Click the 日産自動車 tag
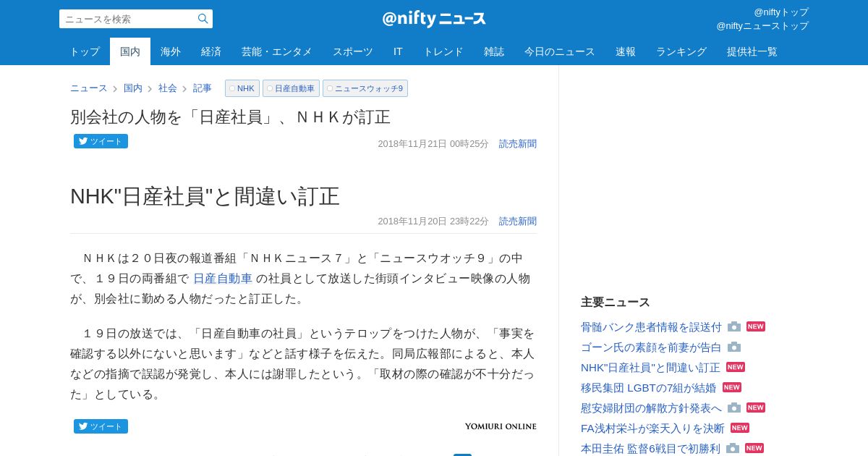 click(x=291, y=88)
